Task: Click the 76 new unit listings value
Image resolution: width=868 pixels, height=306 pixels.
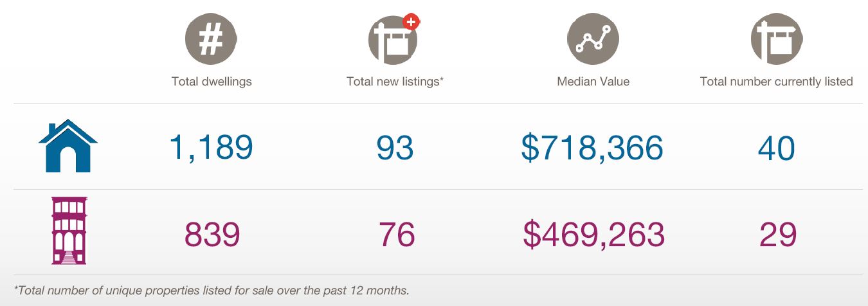Action: pos(397,234)
